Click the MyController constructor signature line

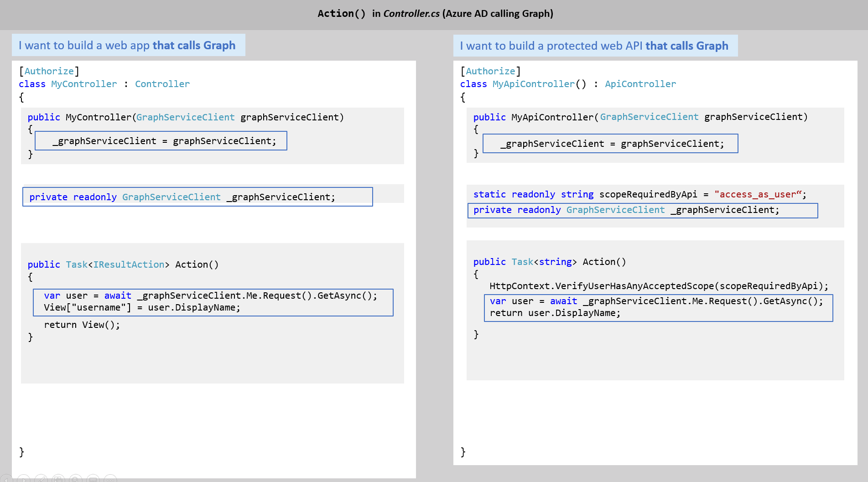pos(186,117)
